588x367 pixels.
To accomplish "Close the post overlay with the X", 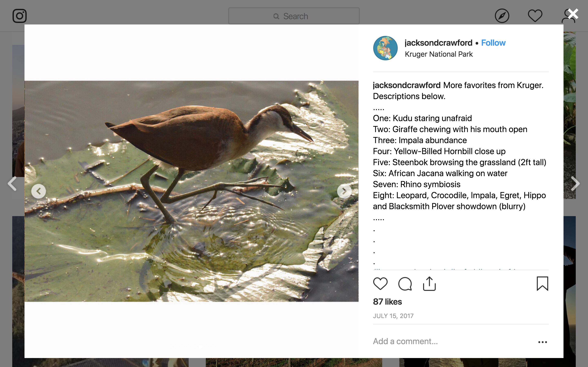I will 573,14.
